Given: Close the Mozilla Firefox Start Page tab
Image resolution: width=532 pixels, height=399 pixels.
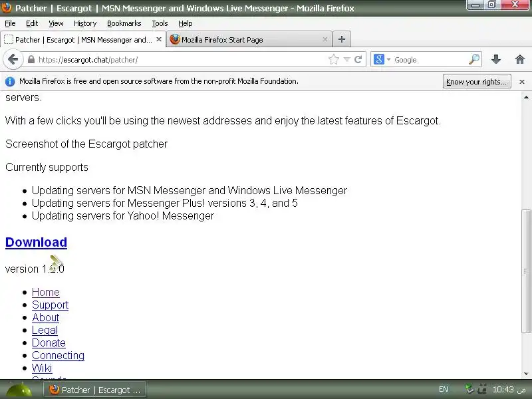Looking at the screenshot, I should pyautogui.click(x=325, y=39).
